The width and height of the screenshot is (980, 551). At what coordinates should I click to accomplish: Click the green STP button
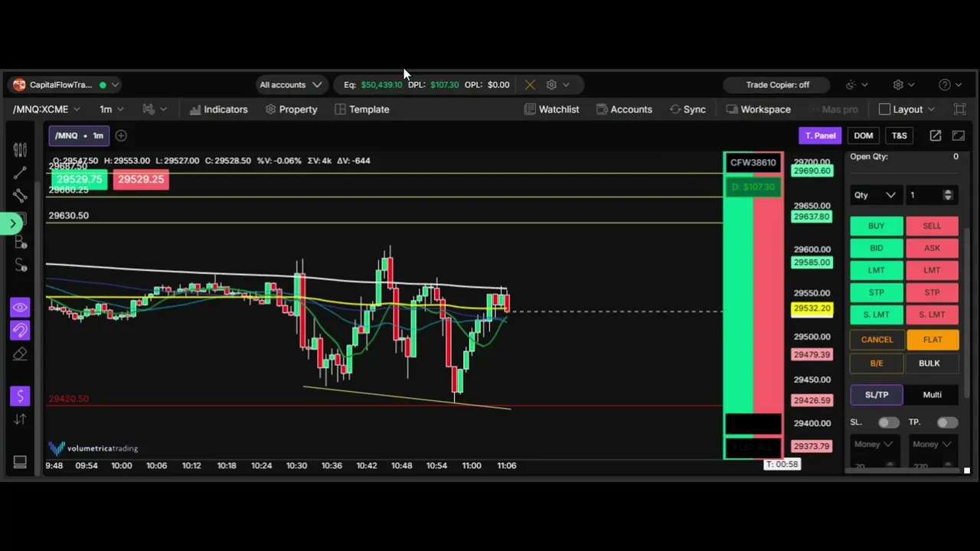pos(876,292)
